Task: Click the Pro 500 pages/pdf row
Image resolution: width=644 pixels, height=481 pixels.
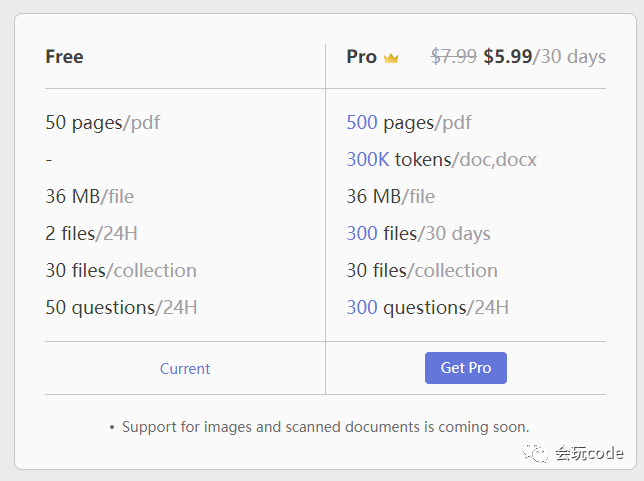Action: 408,123
